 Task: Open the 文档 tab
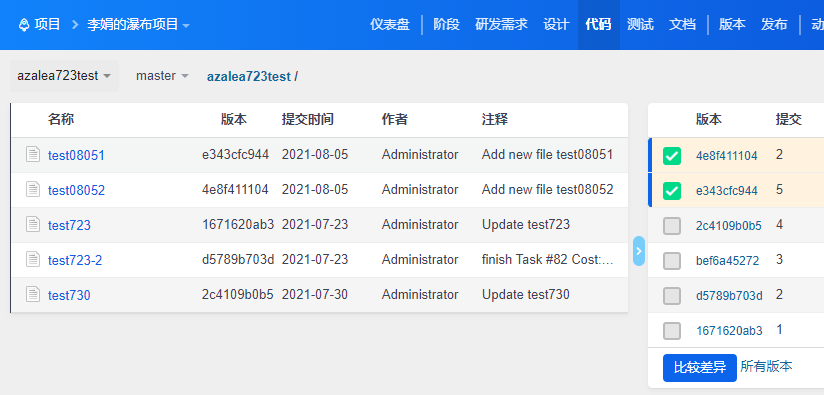[682, 25]
